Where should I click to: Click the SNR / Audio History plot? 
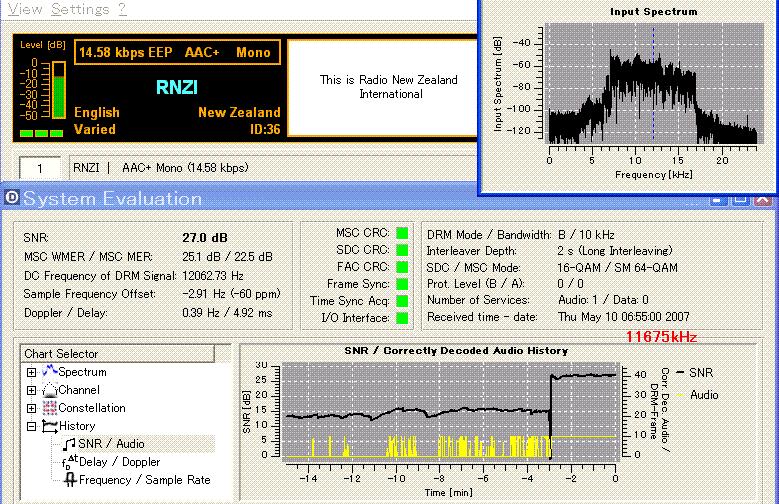[x=449, y=411]
